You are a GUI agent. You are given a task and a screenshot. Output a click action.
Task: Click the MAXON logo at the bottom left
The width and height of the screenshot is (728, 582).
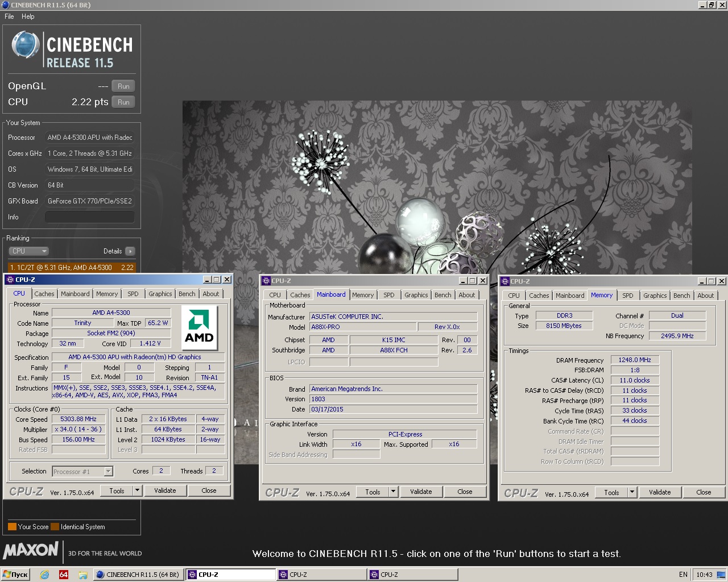31,551
